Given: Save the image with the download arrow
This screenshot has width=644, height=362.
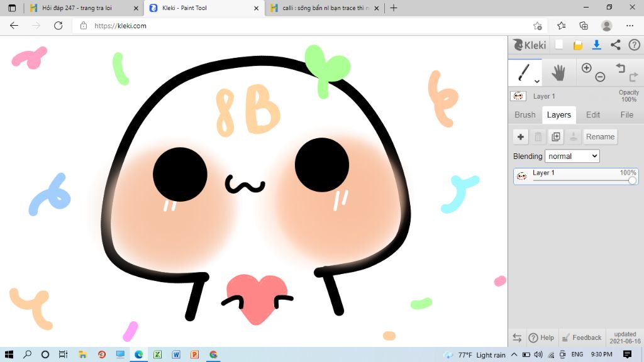Looking at the screenshot, I should coord(597,45).
